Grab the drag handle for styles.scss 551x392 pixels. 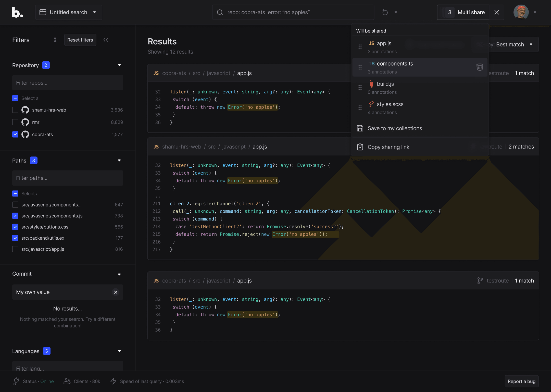click(x=360, y=108)
